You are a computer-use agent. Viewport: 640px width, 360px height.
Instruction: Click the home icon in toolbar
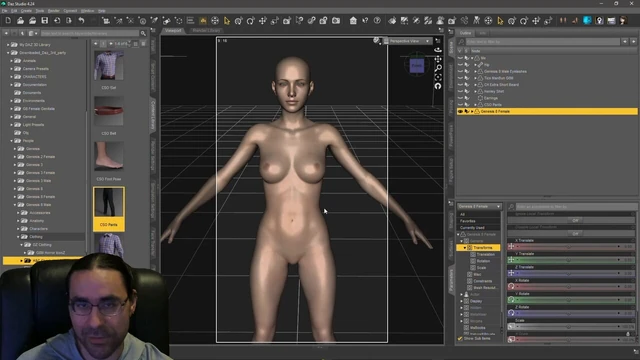353,20
